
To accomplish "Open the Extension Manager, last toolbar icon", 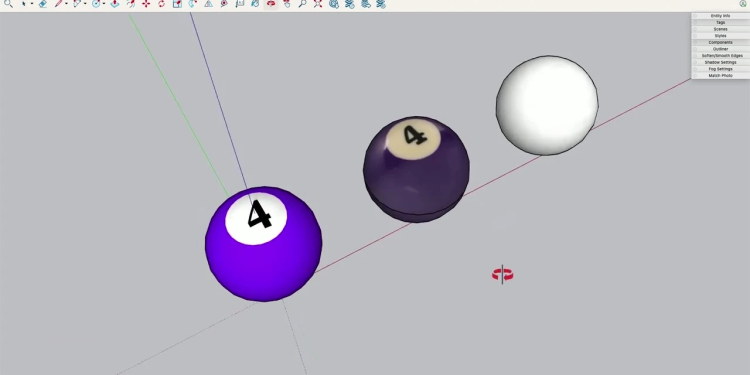I will 381,4.
